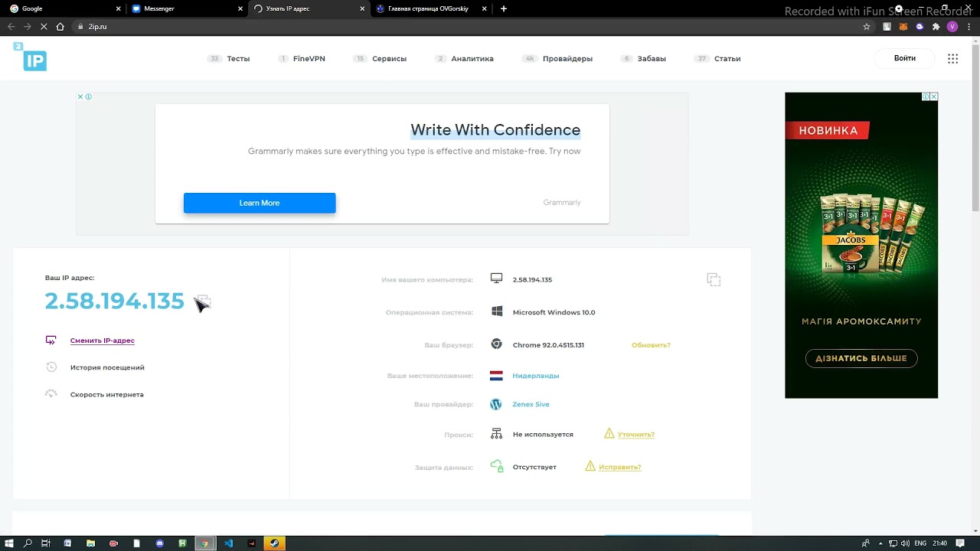Open a new browser tab

click(x=503, y=8)
